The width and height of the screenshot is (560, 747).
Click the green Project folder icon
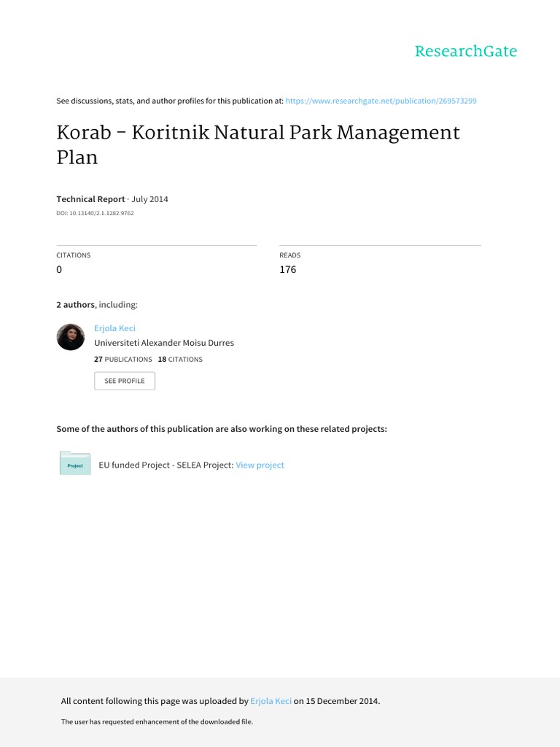click(x=75, y=464)
